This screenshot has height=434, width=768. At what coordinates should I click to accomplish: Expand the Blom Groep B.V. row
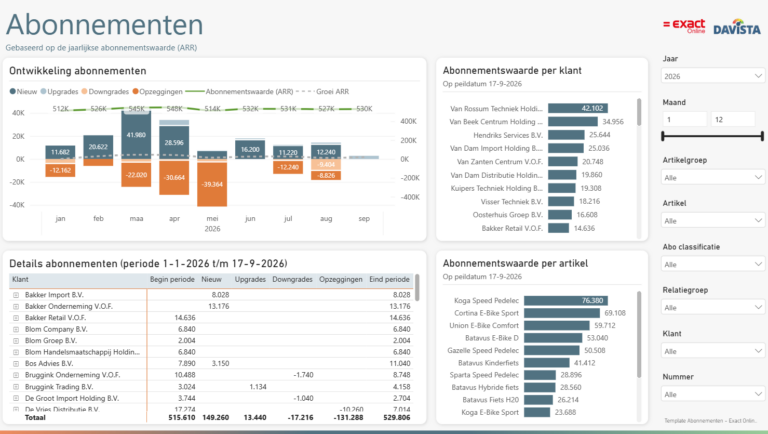(16, 340)
